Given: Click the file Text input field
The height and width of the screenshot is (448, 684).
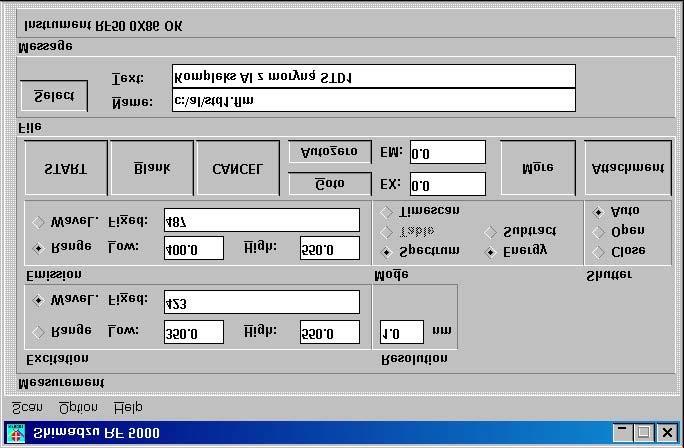Looking at the screenshot, I should (374, 76).
